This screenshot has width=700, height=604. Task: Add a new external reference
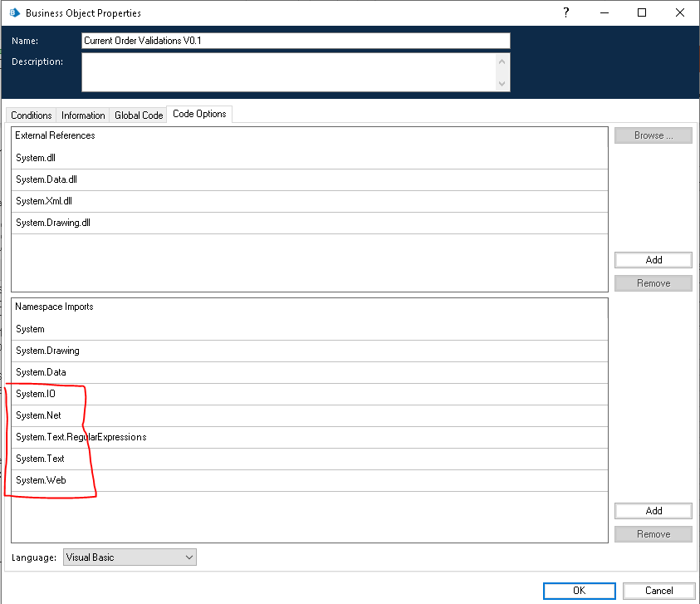click(653, 260)
